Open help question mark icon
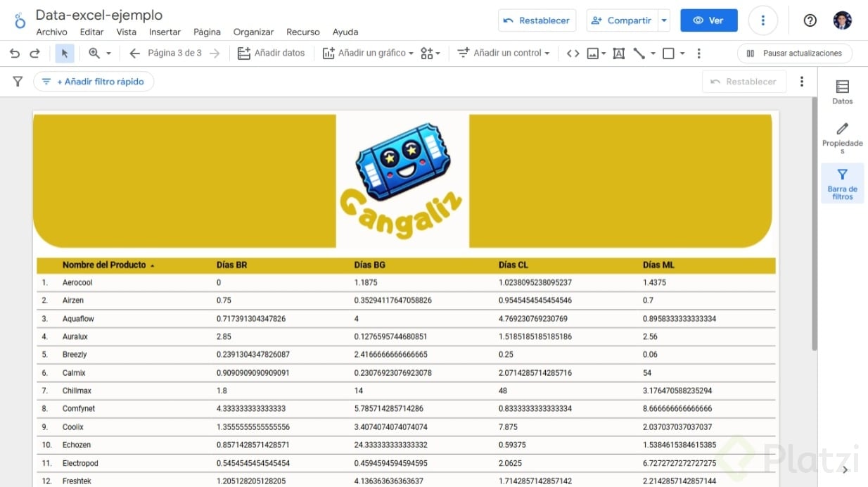Viewport: 868px width, 487px height. [810, 20]
